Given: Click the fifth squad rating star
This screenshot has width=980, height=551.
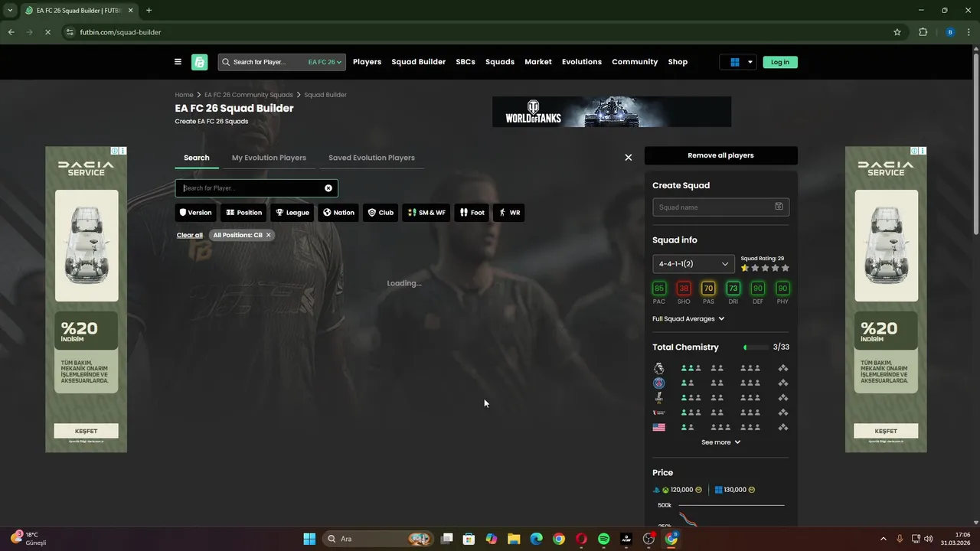Looking at the screenshot, I should coord(785,268).
